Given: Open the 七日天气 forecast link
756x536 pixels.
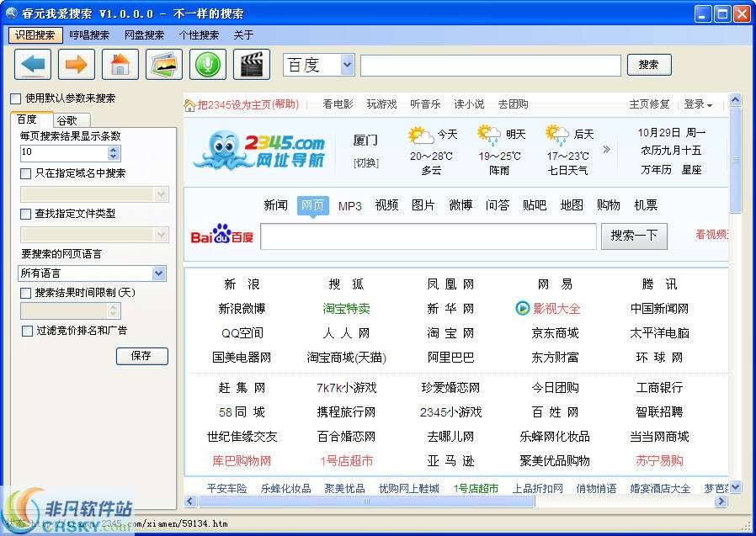Looking at the screenshot, I should 567,170.
